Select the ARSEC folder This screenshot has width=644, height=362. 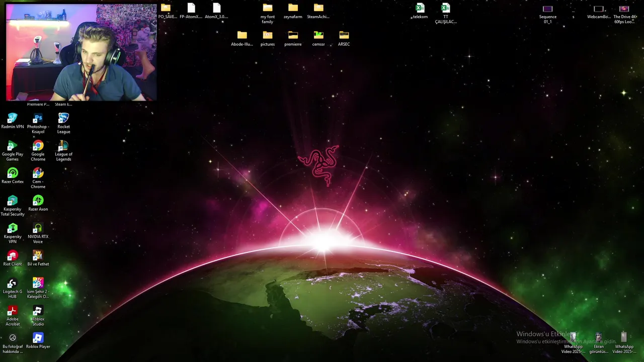(344, 39)
